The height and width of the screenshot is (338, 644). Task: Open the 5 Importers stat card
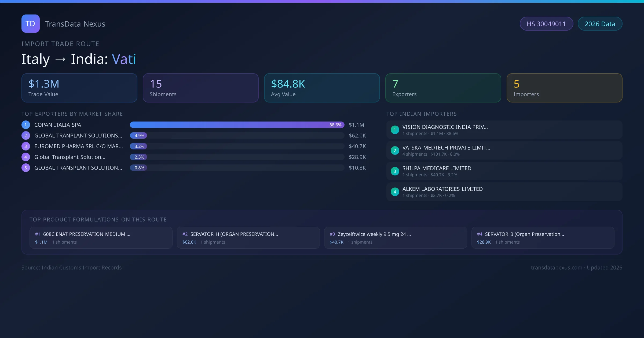click(564, 88)
